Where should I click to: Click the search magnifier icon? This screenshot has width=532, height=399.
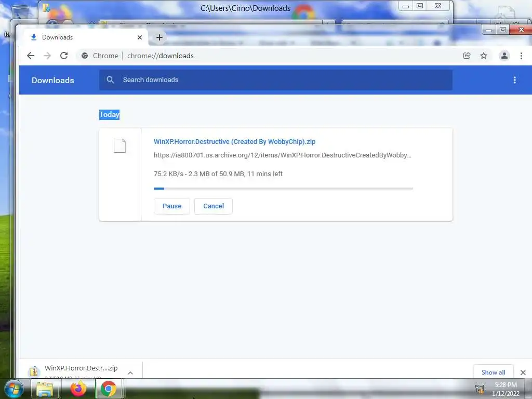[110, 79]
